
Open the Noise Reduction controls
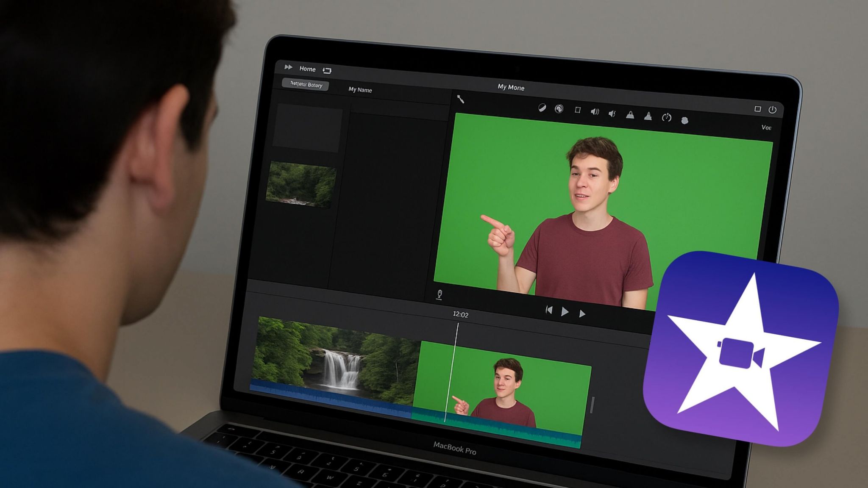point(612,114)
